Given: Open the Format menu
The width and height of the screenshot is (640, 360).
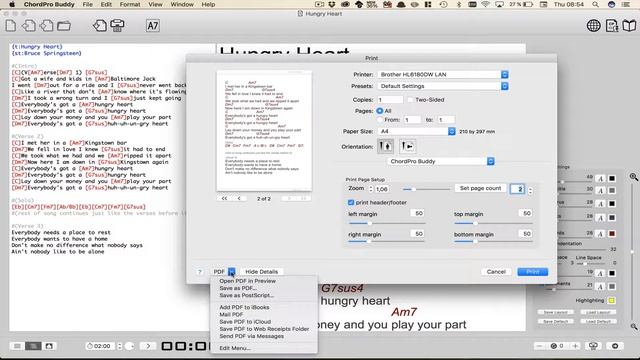Looking at the screenshot, I should [x=130, y=4].
